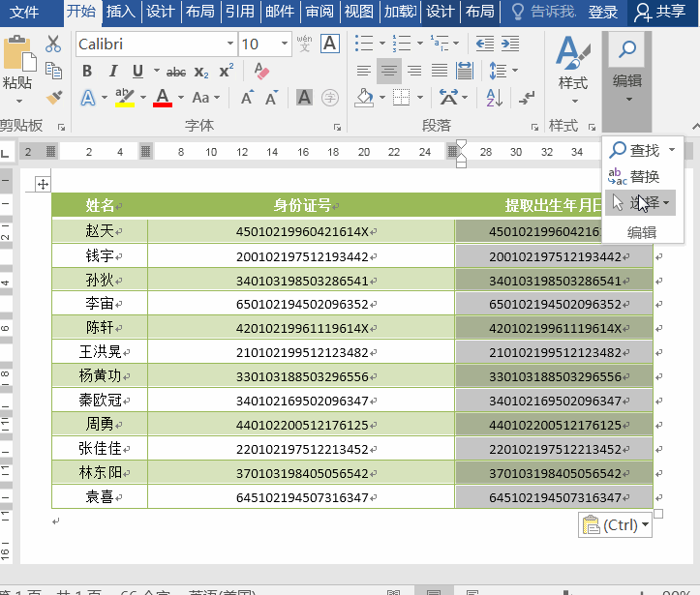The height and width of the screenshot is (595, 700).
Task: Open the Calibri font name dropdown
Action: pos(230,44)
